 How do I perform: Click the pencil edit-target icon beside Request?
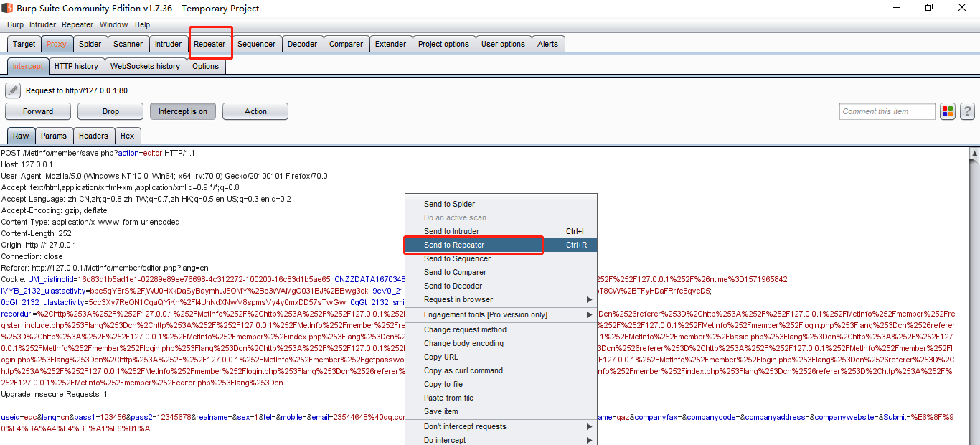(13, 90)
